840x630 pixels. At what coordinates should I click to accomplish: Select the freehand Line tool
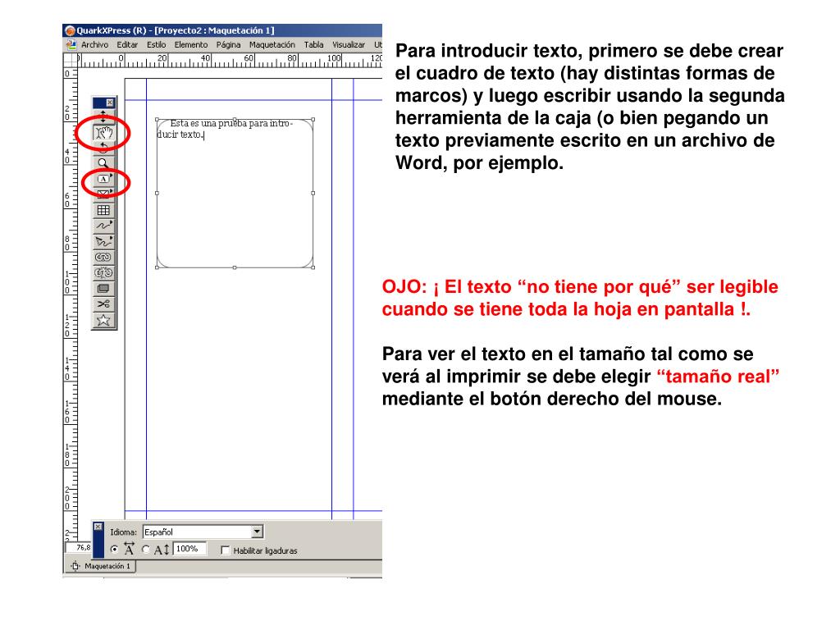(x=103, y=226)
